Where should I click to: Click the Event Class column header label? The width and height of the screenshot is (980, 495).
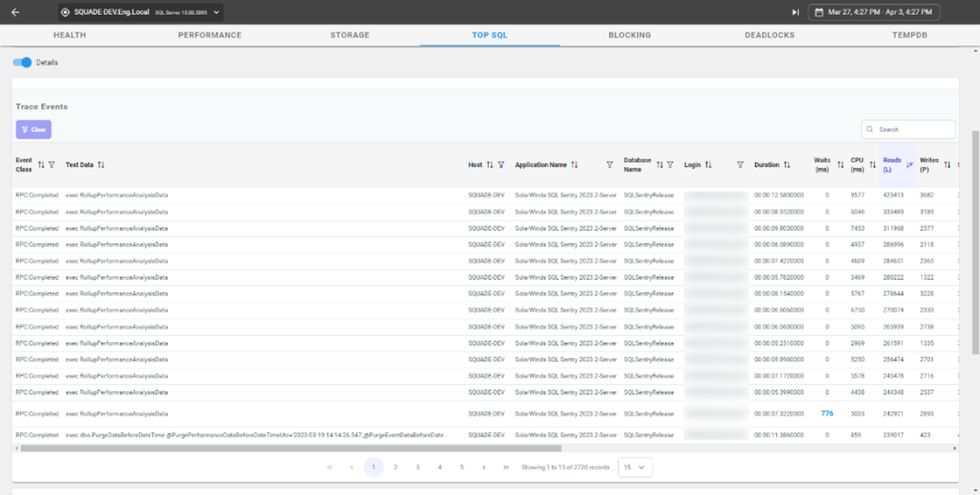tap(24, 164)
